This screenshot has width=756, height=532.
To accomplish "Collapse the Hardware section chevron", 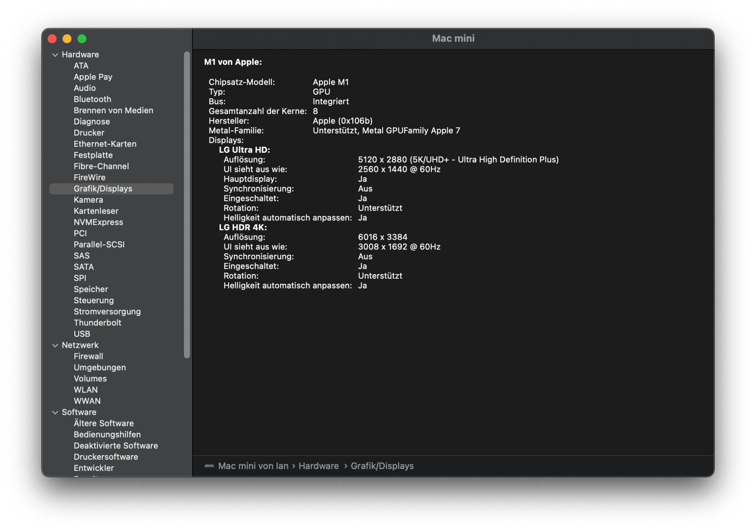I will pyautogui.click(x=55, y=55).
